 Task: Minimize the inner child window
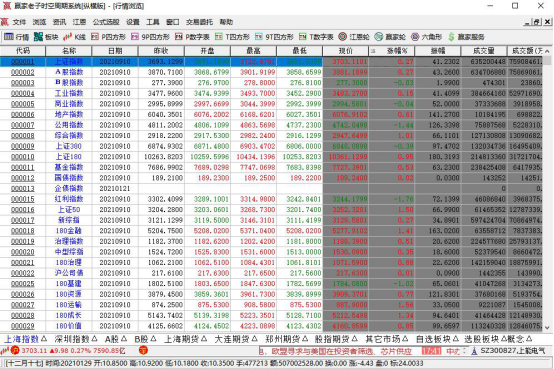(528, 22)
